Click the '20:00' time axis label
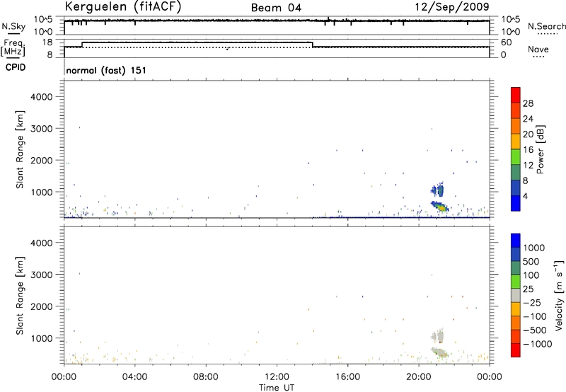The image size is (566, 392). point(418,377)
